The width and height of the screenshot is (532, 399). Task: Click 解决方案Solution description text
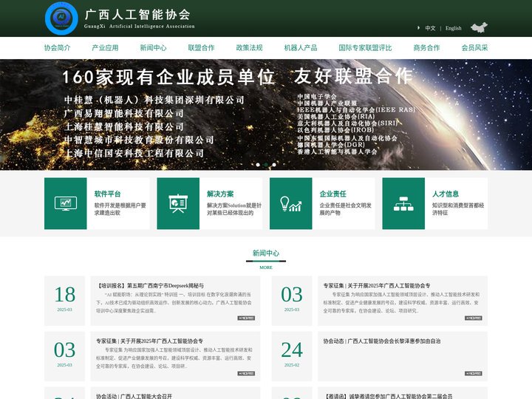pyautogui.click(x=234, y=209)
